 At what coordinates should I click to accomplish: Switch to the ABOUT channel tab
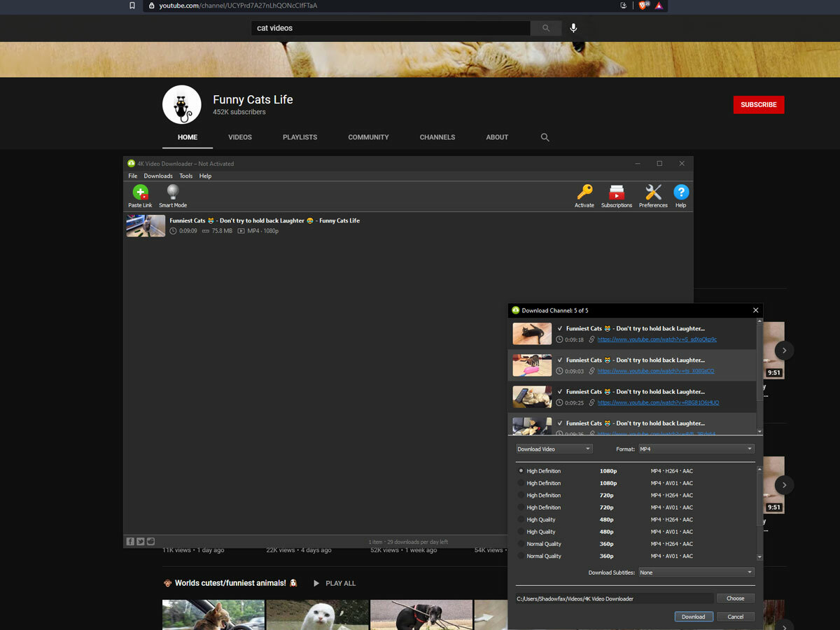(497, 137)
